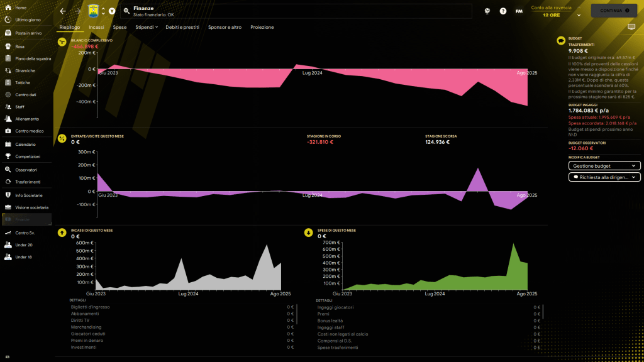Image resolution: width=644 pixels, height=362 pixels.
Task: Click the help question mark icon
Action: (x=502, y=11)
